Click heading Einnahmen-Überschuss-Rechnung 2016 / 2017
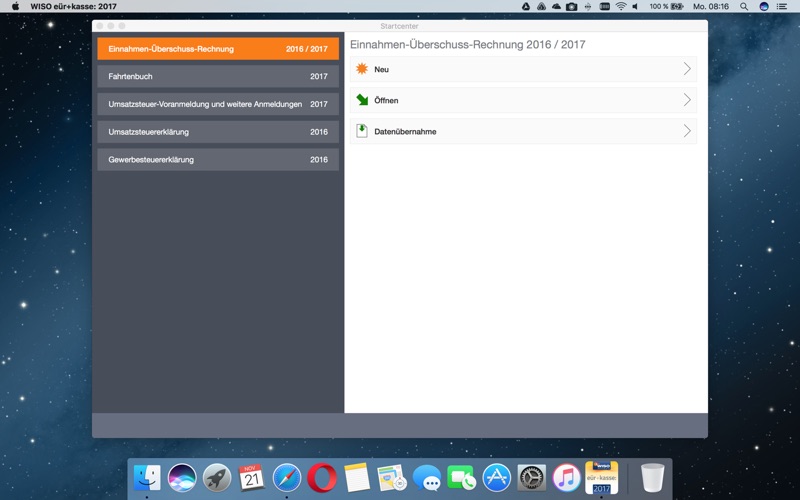 pos(467,45)
